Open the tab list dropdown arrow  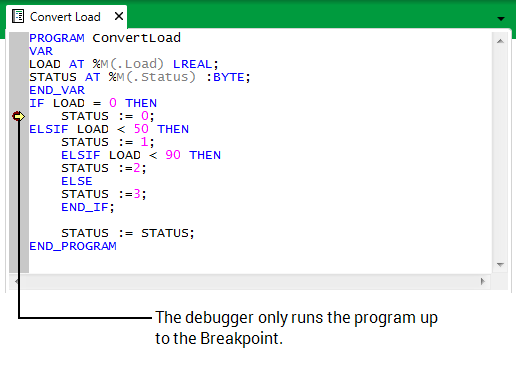click(501, 19)
